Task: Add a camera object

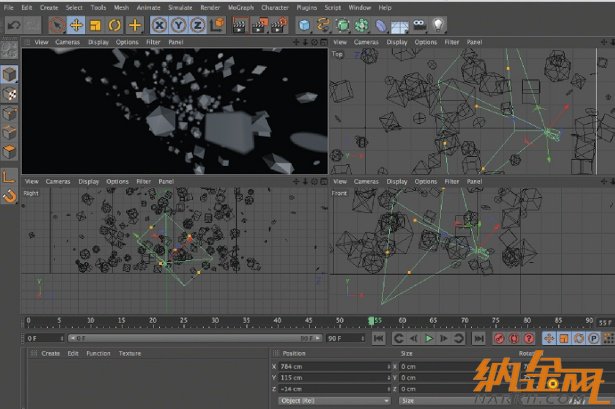Action: click(x=419, y=25)
